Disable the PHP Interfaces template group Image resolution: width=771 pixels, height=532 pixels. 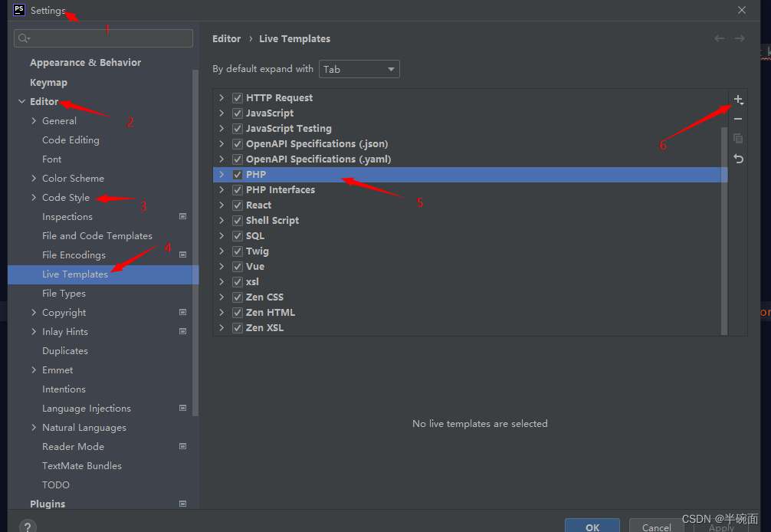tap(238, 190)
